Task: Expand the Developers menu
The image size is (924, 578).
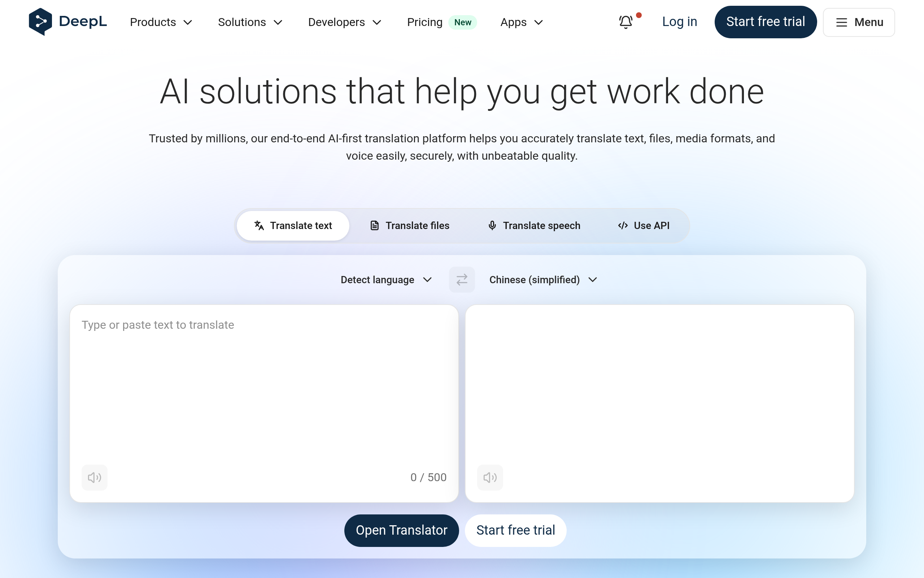Action: pos(344,22)
